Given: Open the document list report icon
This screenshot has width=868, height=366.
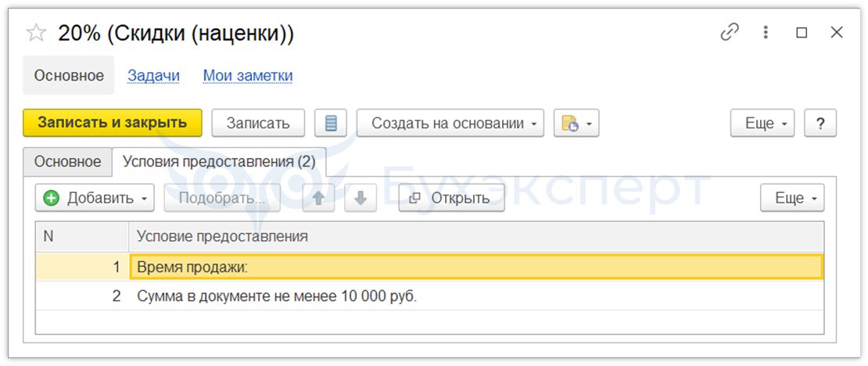Looking at the screenshot, I should click(331, 123).
